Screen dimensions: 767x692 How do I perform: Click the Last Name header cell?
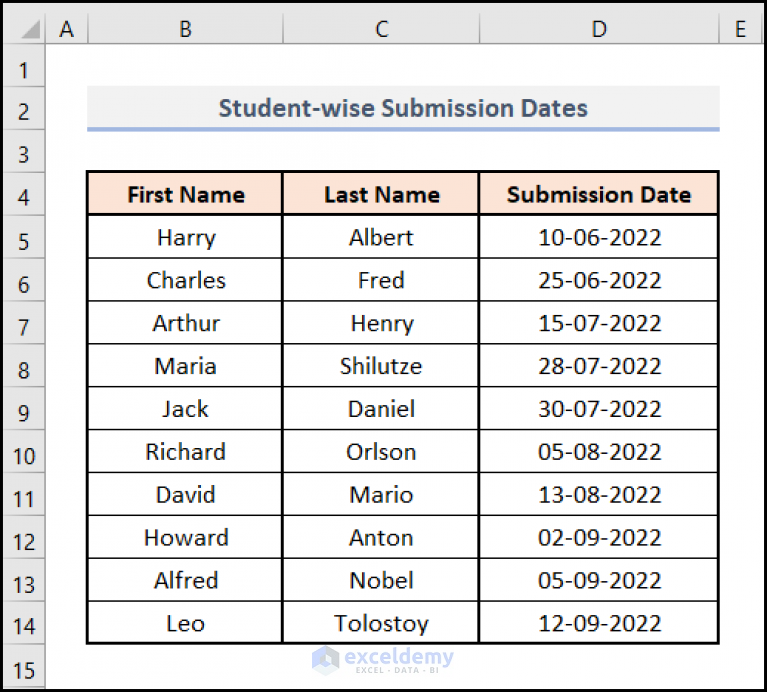click(381, 194)
